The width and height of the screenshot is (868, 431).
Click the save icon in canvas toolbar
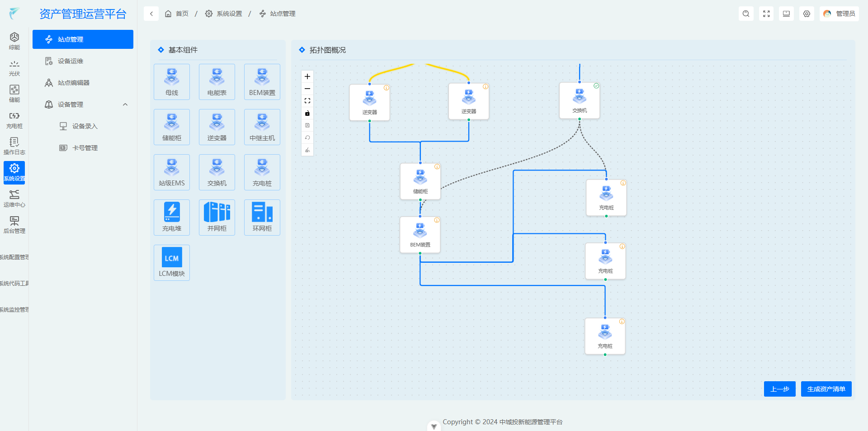click(x=307, y=125)
